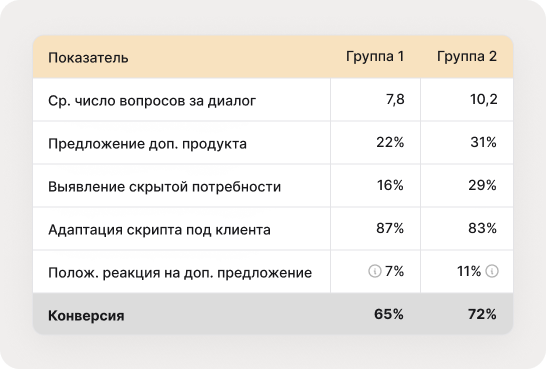The height and width of the screenshot is (370, 546).
Task: Click info icon next to 11% value
Action: [492, 271]
